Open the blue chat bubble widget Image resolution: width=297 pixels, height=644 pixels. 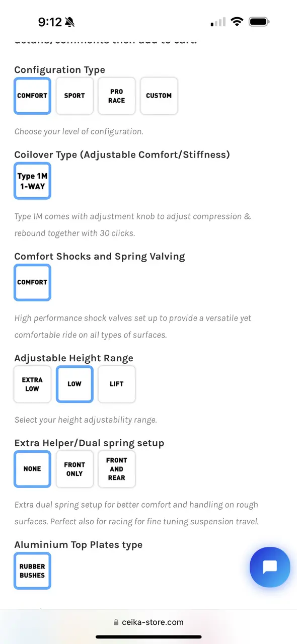[270, 567]
